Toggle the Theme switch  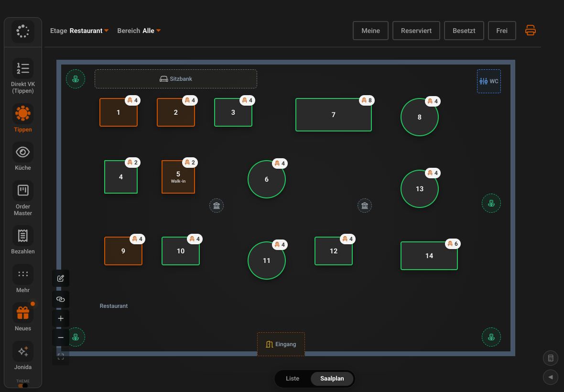[22, 385]
